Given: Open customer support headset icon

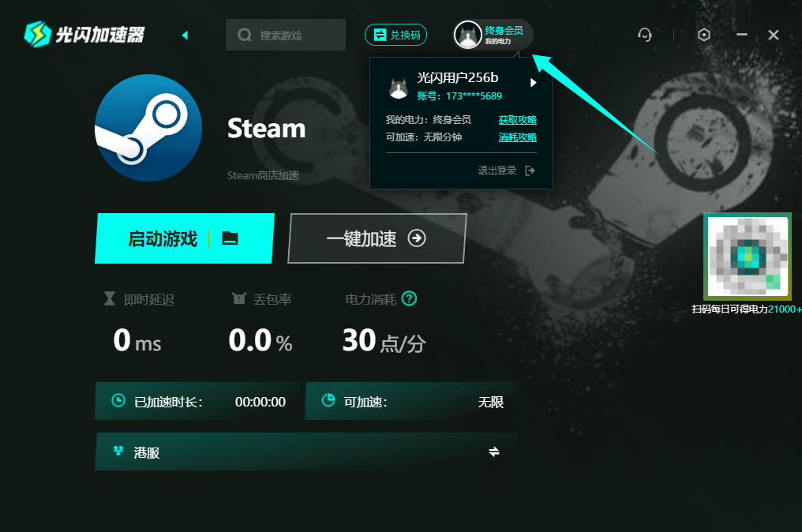Looking at the screenshot, I should [644, 35].
